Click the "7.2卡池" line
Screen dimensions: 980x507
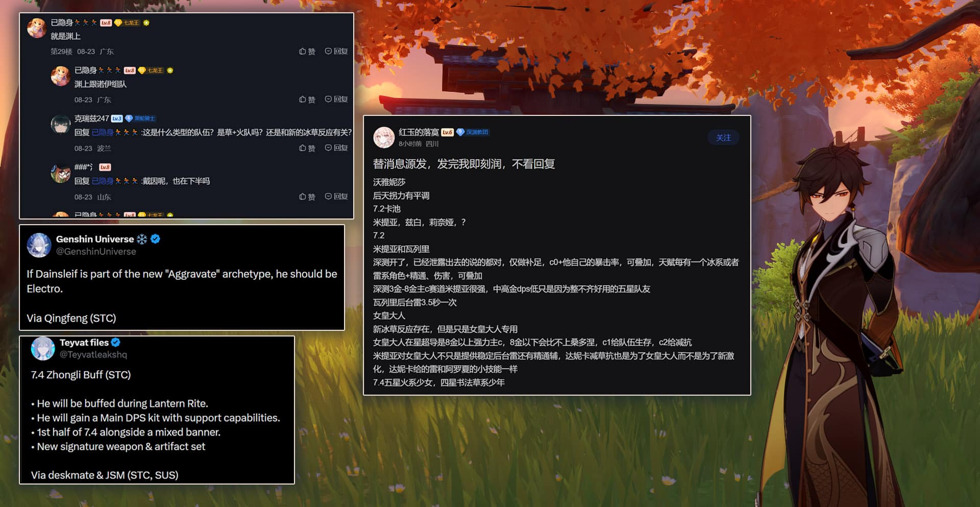[x=387, y=209]
